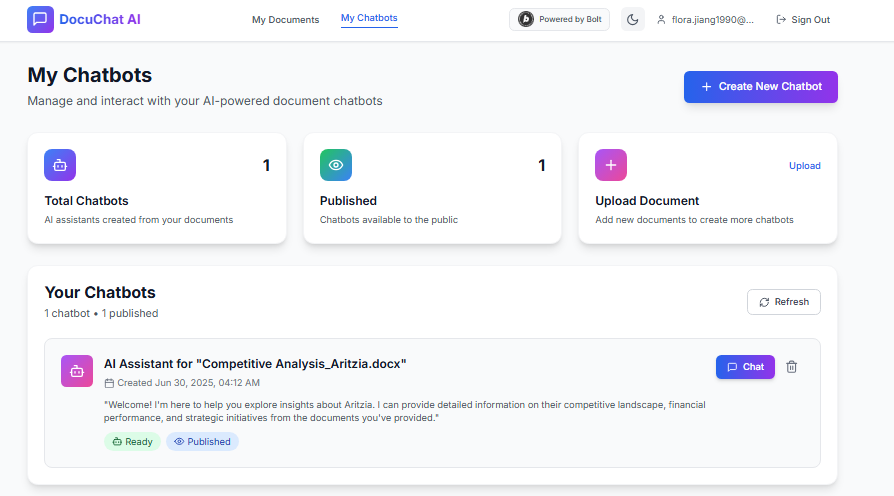Sign out of the account
Viewport: 894px width, 496px height.
coord(803,19)
